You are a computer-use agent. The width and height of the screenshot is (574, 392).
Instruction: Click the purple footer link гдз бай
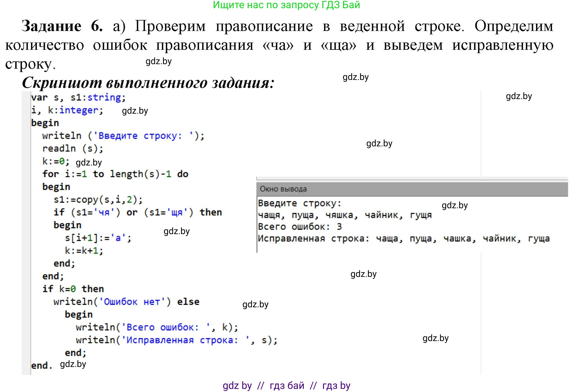(x=287, y=385)
